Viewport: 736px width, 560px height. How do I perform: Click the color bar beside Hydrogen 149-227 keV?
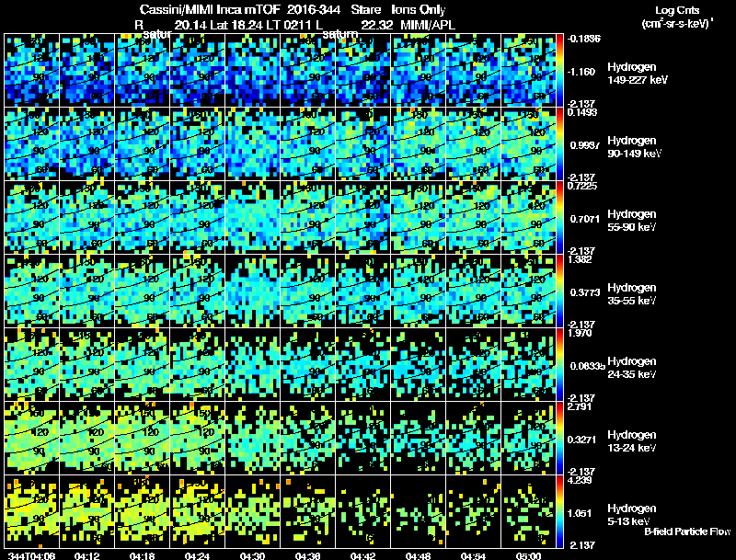(x=559, y=70)
